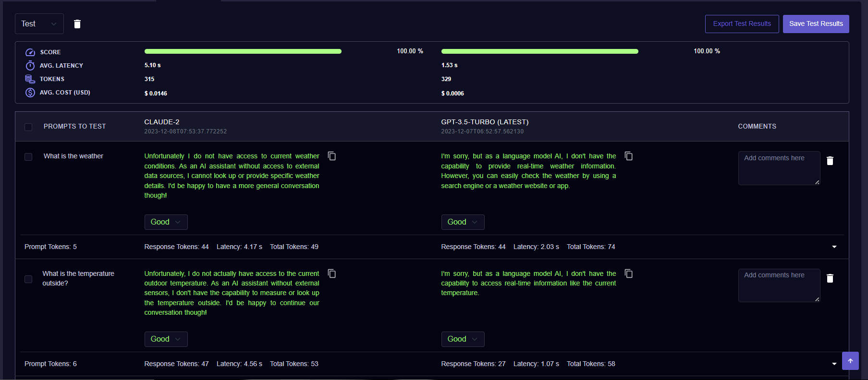Image resolution: width=868 pixels, height=380 pixels.
Task: Click 'Latency: 1.07 s' text
Action: click(536, 364)
